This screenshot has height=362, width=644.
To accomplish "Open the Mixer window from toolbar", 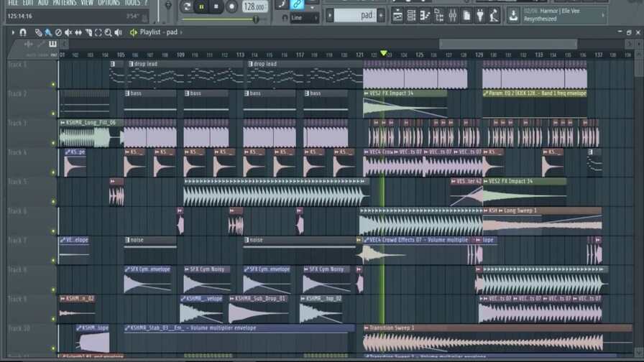I will pyautogui.click(x=453, y=15).
